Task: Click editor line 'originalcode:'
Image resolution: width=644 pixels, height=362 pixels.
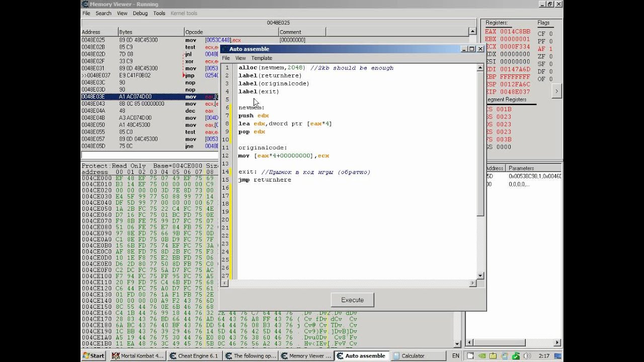Action: point(263,147)
